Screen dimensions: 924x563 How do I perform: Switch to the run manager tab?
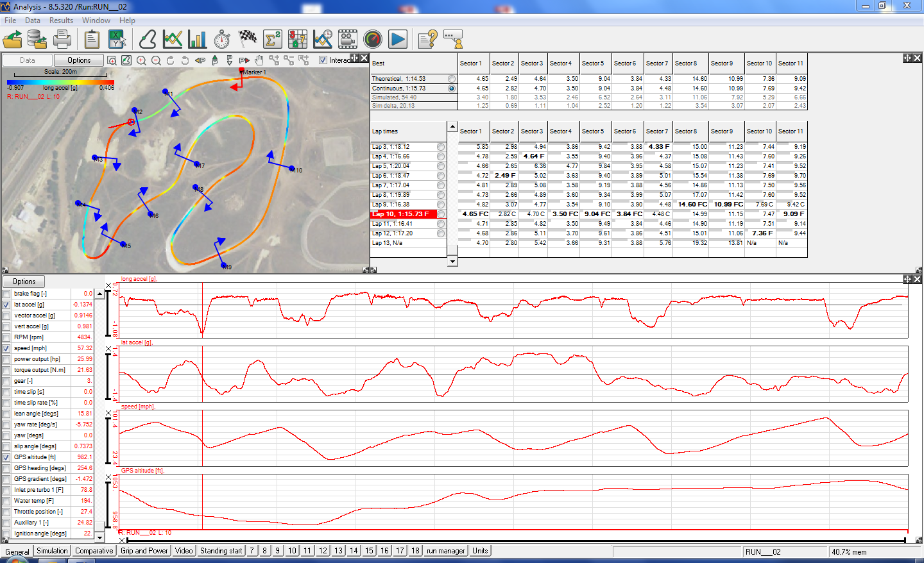[445, 551]
